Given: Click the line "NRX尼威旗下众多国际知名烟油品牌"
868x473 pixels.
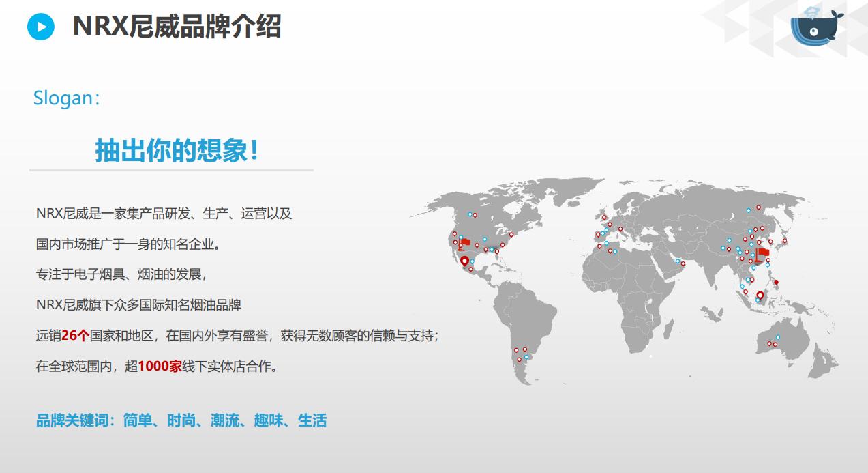Looking at the screenshot, I should click(138, 305).
